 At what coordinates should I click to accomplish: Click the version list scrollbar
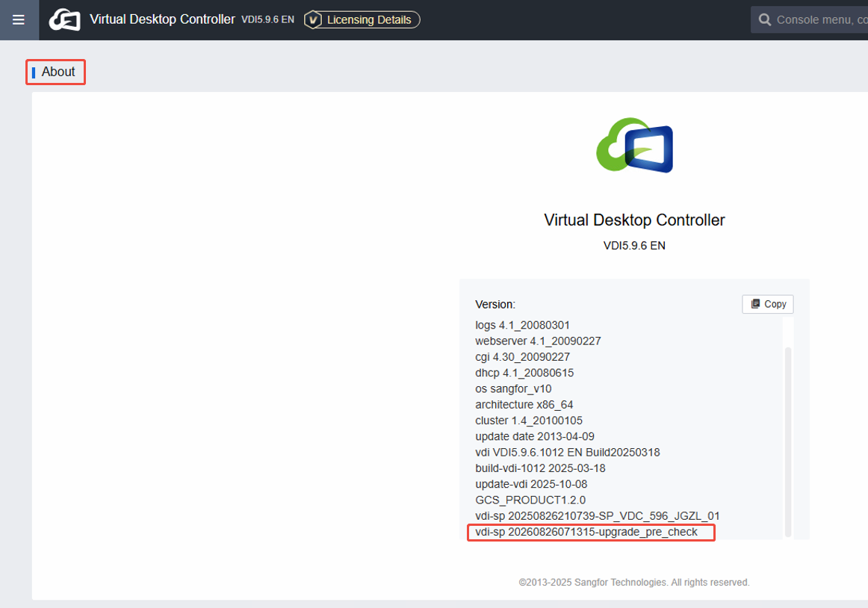coord(788,441)
